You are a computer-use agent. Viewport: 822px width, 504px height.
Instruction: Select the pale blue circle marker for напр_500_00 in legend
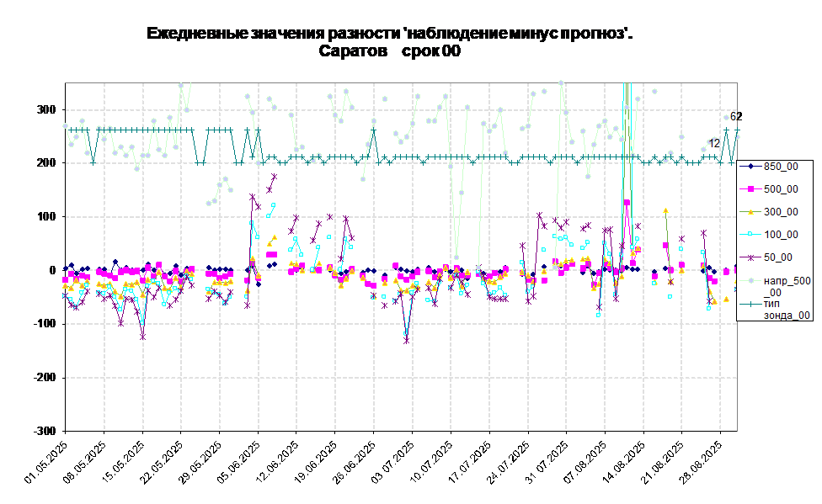[750, 280]
